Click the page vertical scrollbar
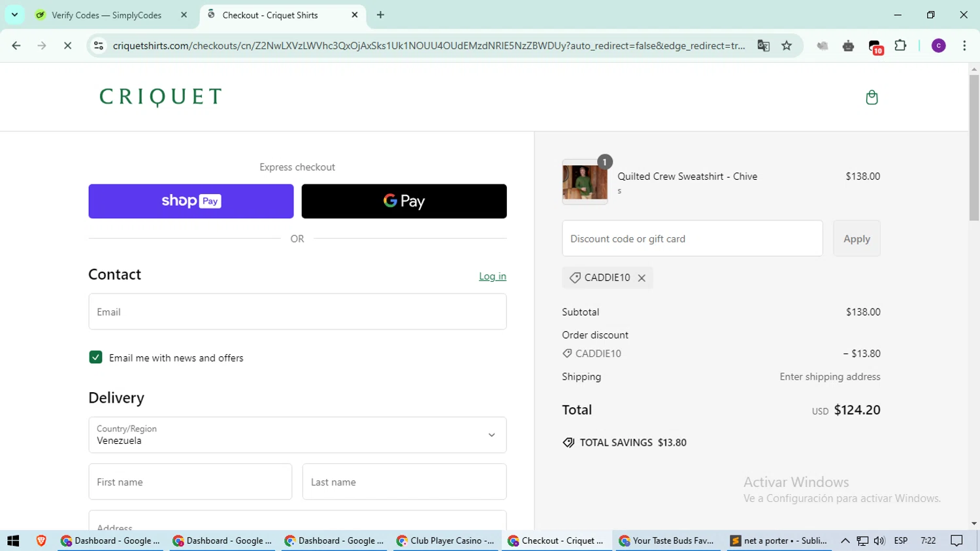This screenshot has width=980, height=551. pos(974,147)
